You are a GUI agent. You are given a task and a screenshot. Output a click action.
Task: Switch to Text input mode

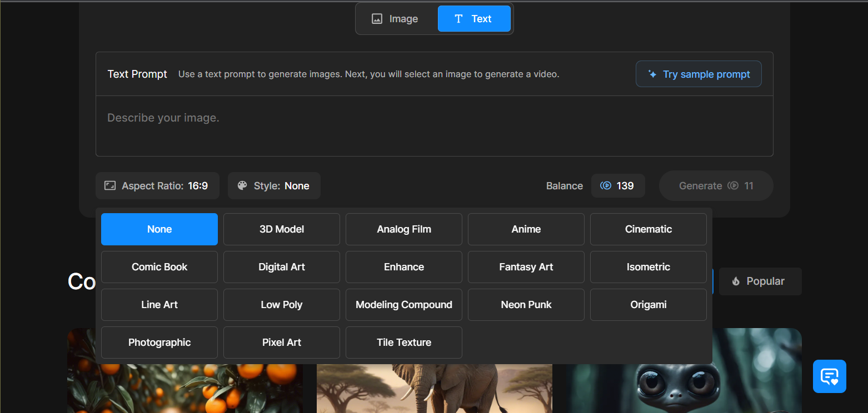474,19
